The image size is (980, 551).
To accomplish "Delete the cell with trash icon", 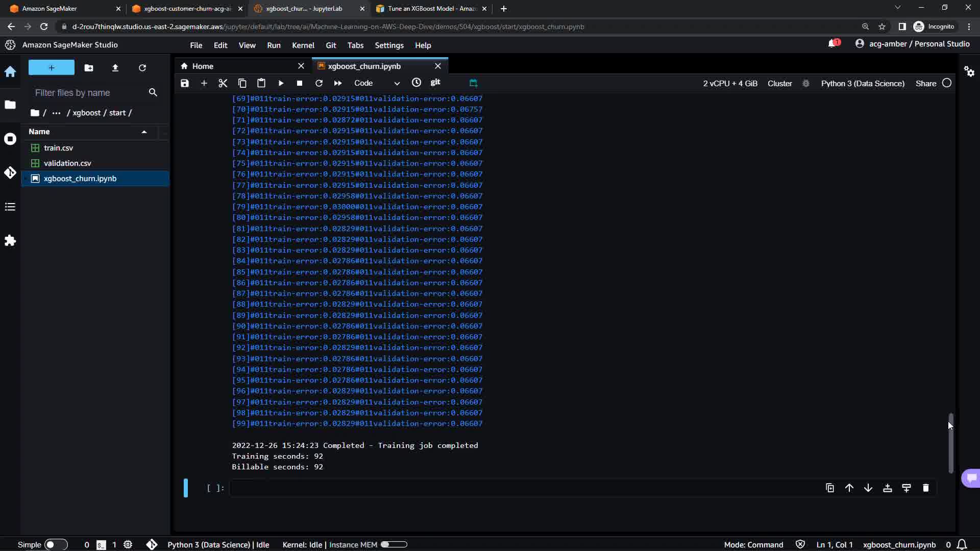I will point(926,488).
